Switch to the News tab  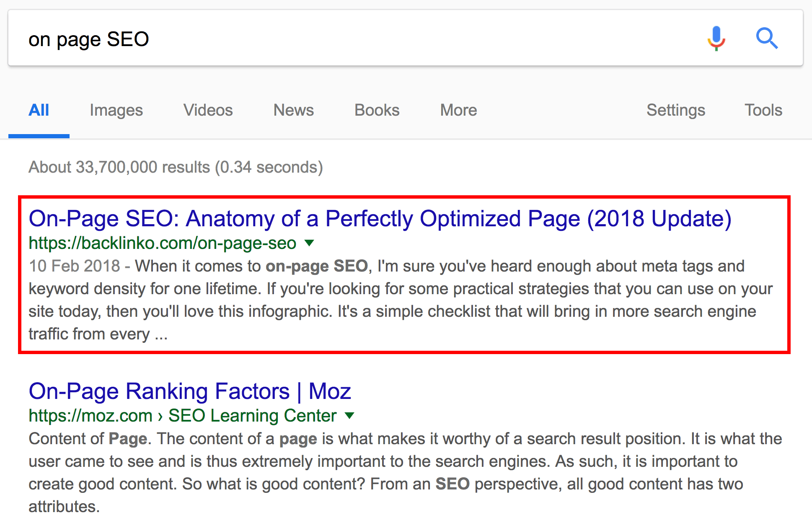point(293,110)
